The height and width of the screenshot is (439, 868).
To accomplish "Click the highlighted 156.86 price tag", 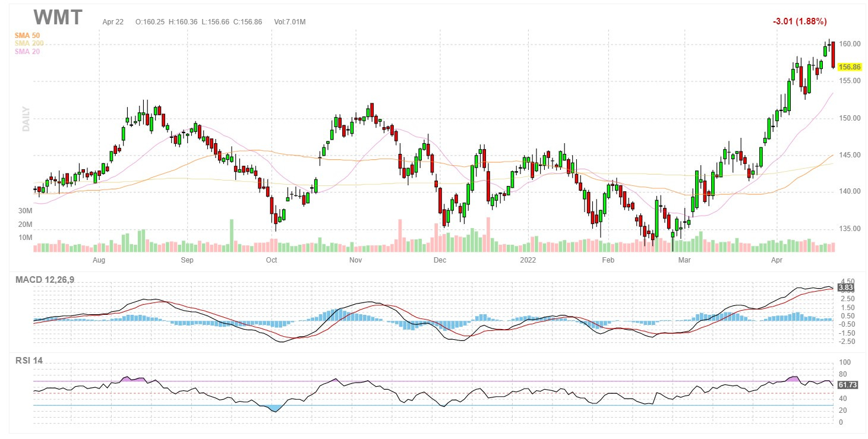I will pyautogui.click(x=850, y=67).
